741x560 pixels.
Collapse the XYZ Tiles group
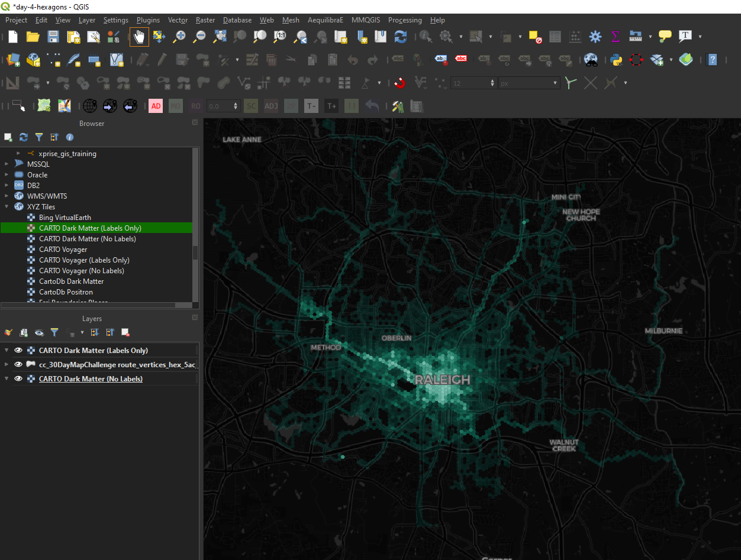coord(6,206)
